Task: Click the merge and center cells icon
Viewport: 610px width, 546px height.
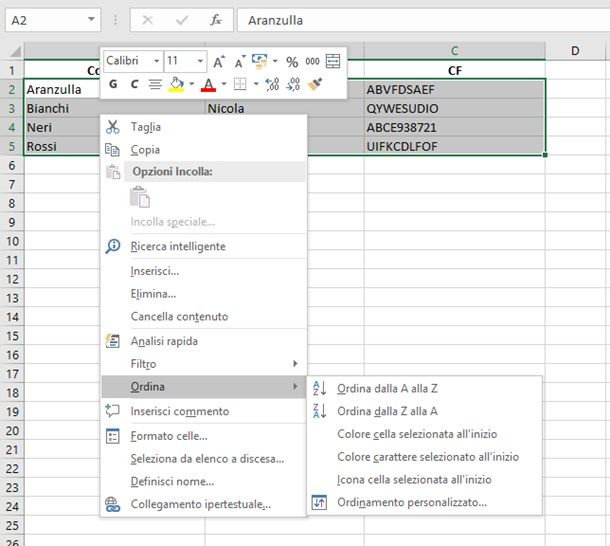Action: [333, 61]
